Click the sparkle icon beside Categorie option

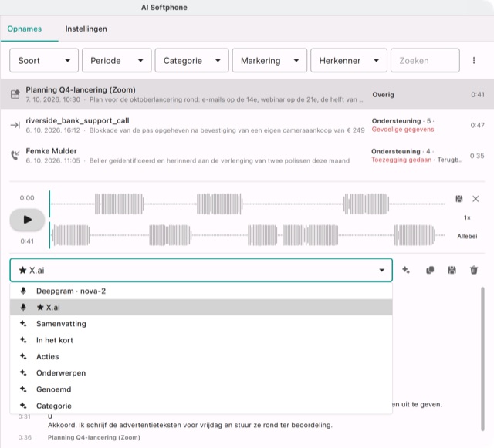click(23, 405)
